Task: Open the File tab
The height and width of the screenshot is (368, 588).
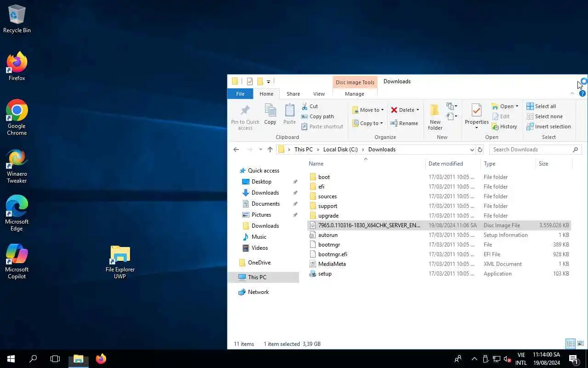Action: [x=240, y=94]
